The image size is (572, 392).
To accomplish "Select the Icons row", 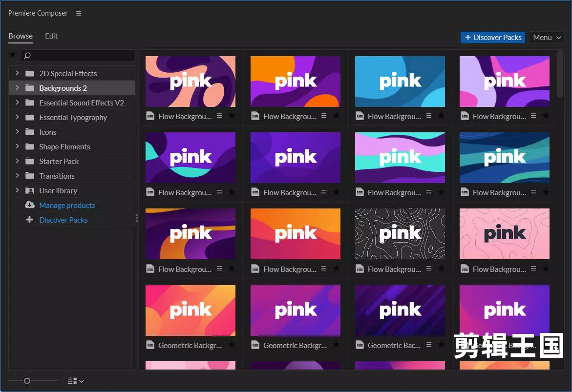I will 72,132.
